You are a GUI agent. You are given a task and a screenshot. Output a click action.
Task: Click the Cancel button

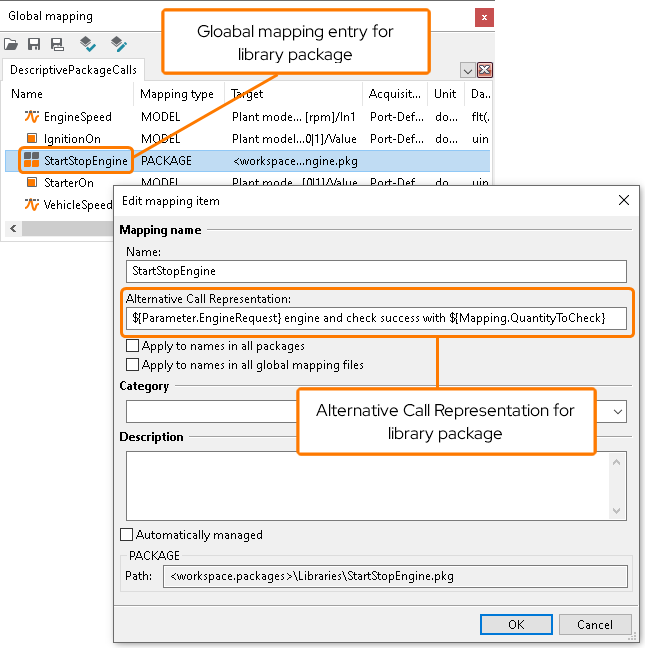pos(595,624)
